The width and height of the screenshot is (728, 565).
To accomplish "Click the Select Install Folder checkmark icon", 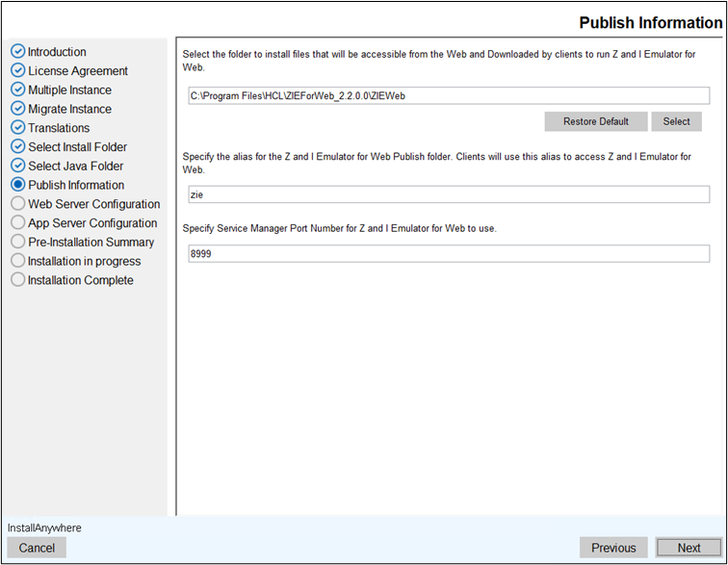I will pyautogui.click(x=17, y=146).
